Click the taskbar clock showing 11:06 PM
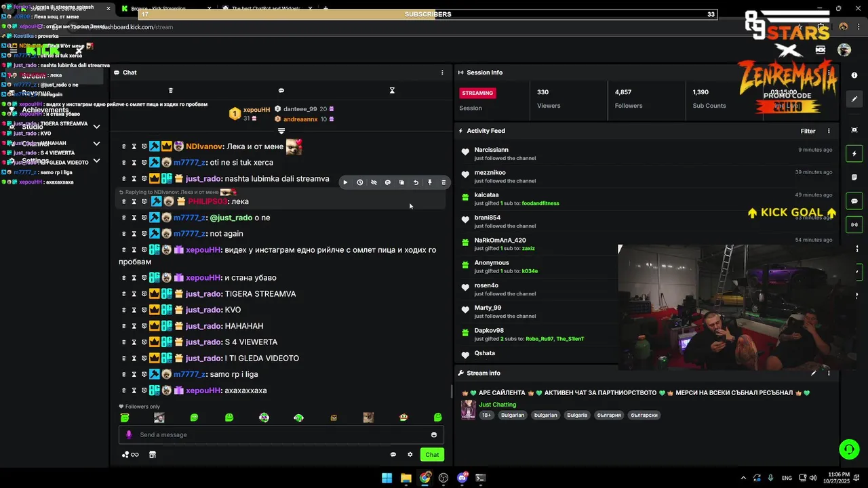 click(838, 478)
